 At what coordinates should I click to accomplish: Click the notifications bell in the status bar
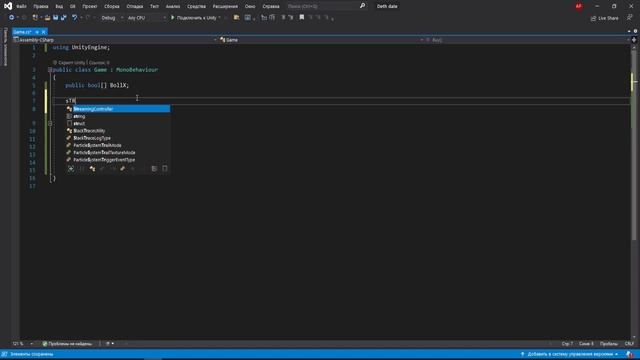pyautogui.click(x=630, y=354)
